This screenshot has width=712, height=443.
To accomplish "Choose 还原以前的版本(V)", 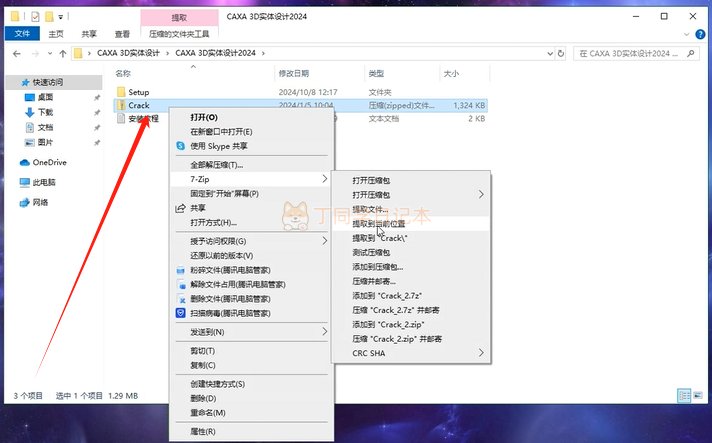I will 222,256.
